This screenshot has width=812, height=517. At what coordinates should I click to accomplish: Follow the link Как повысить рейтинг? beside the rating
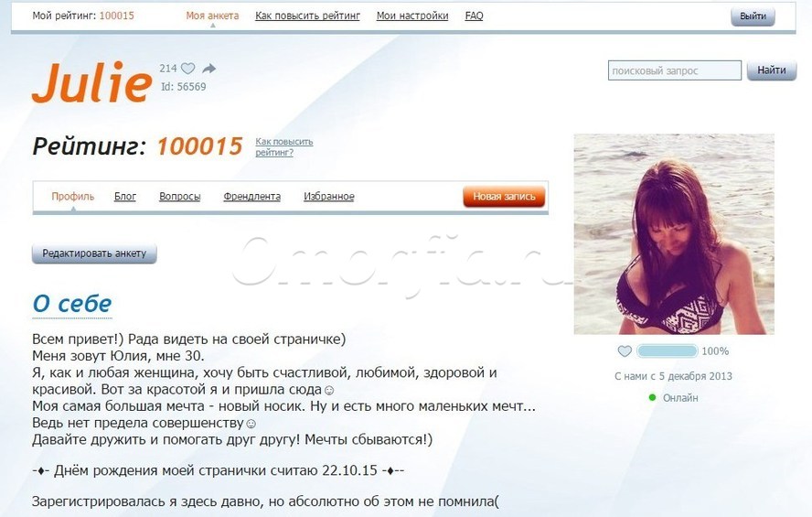point(283,146)
